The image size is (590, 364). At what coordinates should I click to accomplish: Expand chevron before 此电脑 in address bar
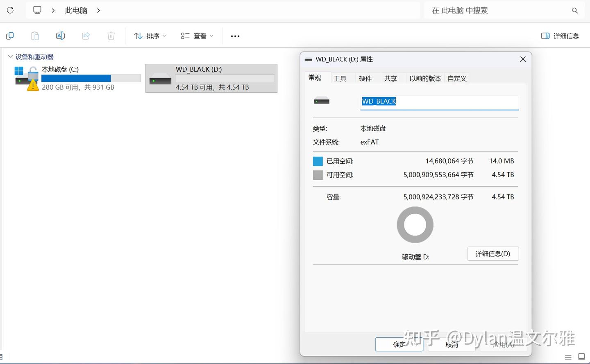(53, 10)
